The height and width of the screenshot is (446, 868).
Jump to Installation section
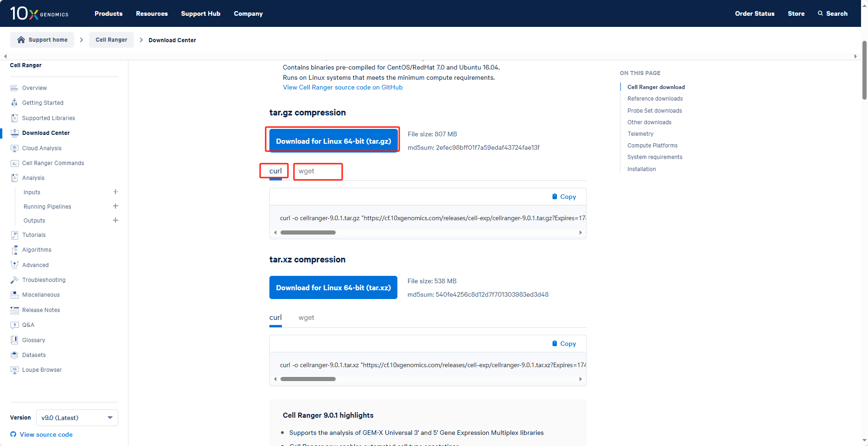tap(641, 169)
